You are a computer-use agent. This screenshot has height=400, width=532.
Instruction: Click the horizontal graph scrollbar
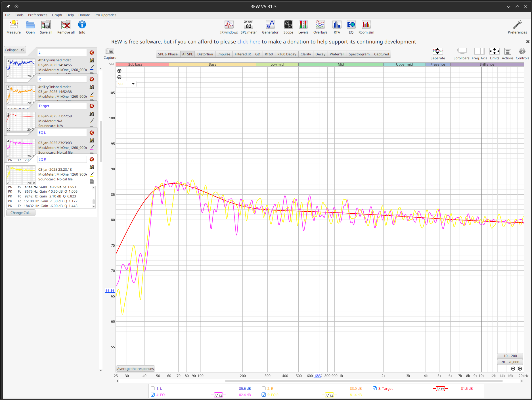pos(364,381)
